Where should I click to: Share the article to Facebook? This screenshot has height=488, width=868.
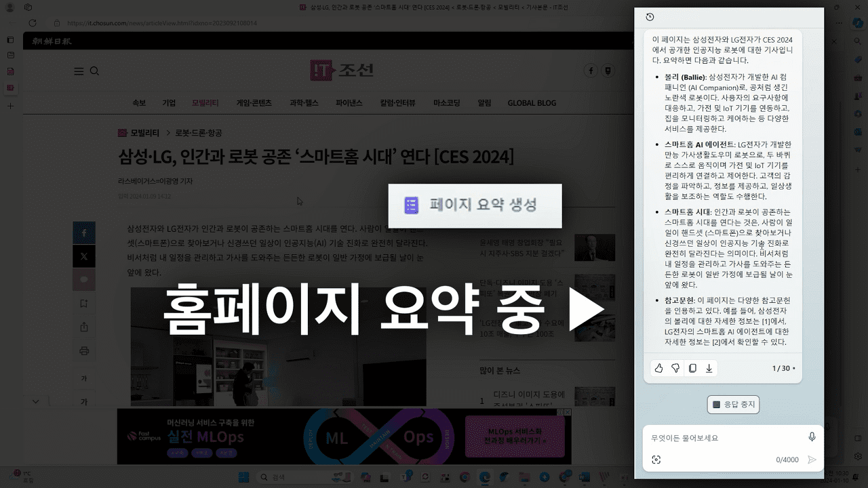pos(84,232)
